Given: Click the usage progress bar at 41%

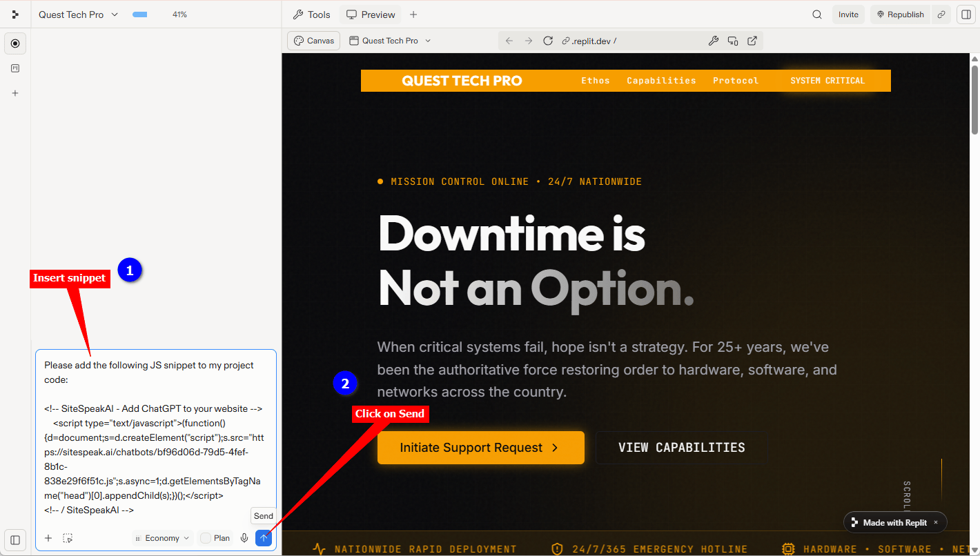Looking at the screenshot, I should point(140,14).
